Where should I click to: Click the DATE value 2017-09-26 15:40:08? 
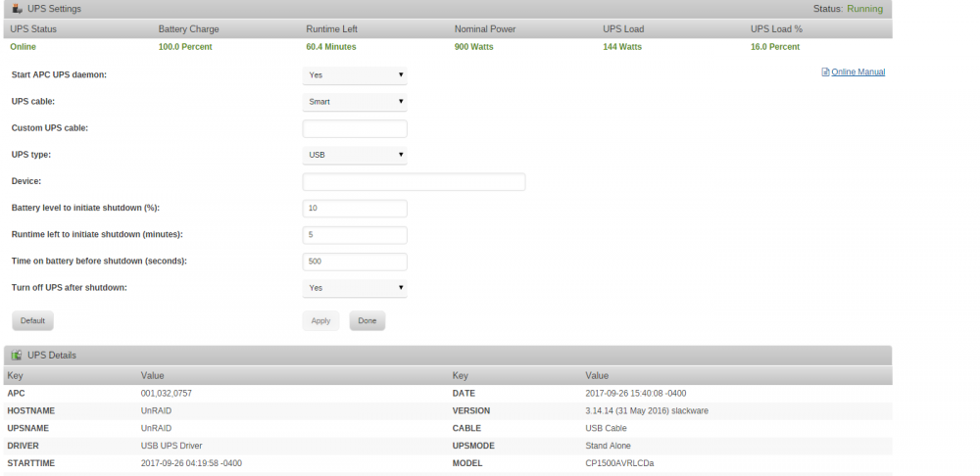(636, 394)
